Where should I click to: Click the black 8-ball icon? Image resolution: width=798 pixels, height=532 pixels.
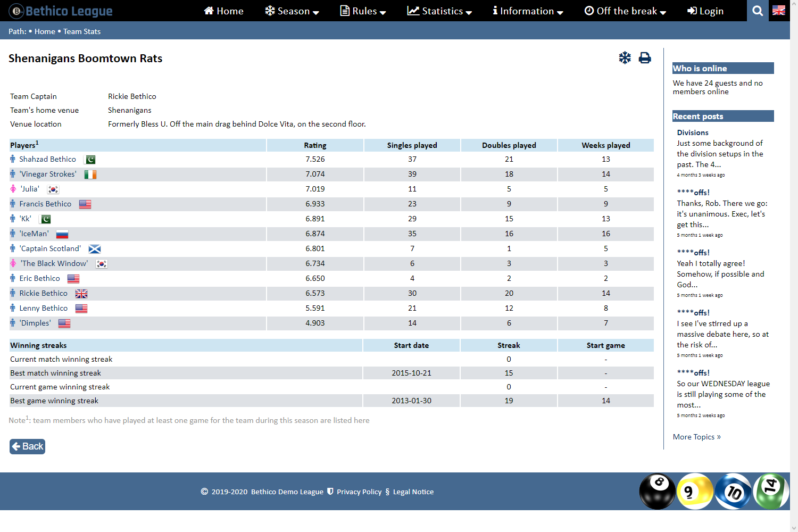658,491
